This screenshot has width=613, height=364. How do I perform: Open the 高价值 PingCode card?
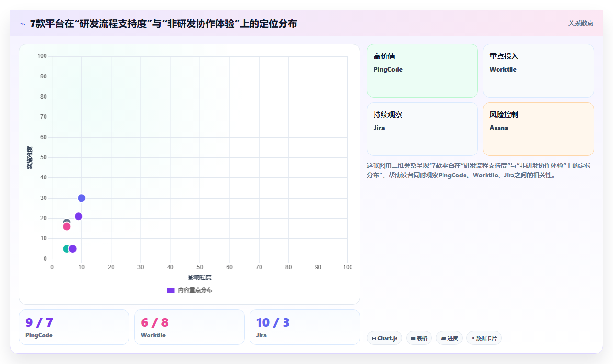tap(422, 71)
